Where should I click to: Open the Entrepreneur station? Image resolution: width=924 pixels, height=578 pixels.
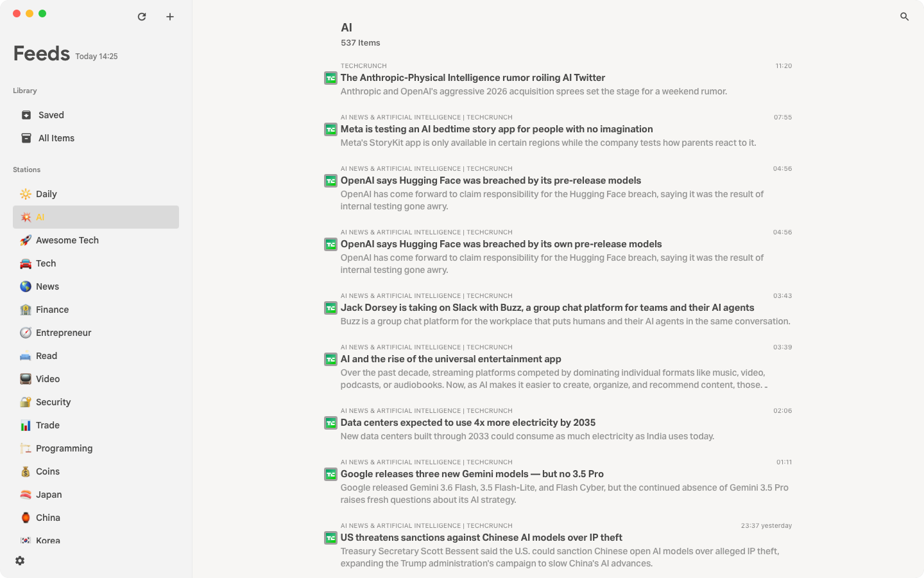point(96,333)
